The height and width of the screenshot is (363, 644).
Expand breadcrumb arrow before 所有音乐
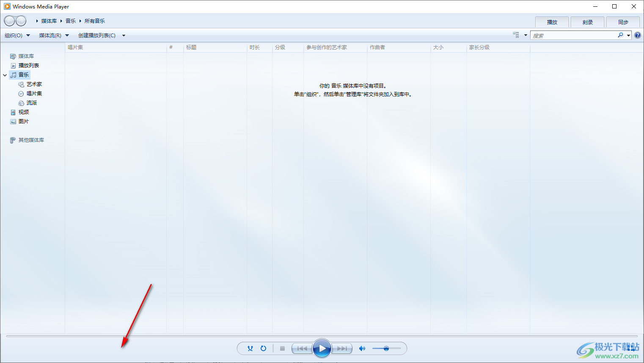(x=80, y=21)
